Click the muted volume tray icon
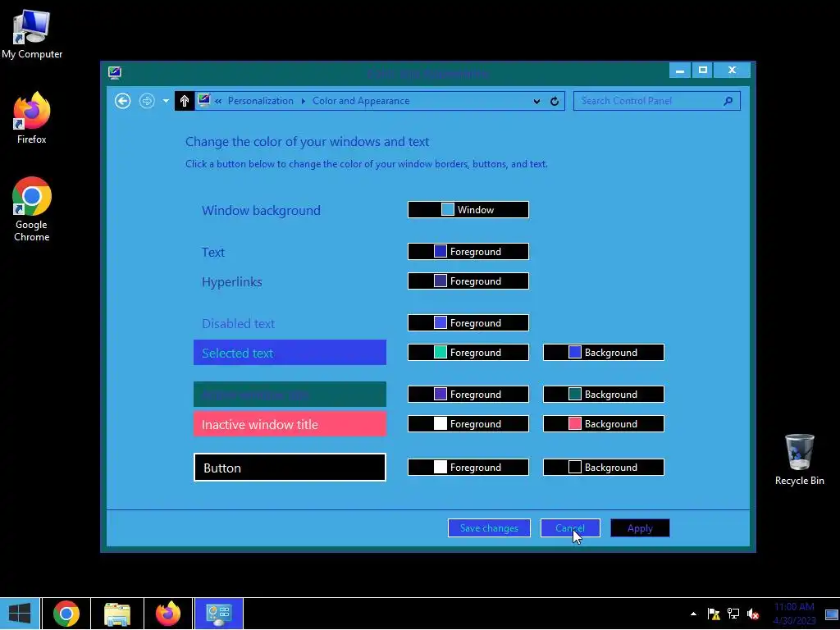The image size is (840, 630). 753,614
